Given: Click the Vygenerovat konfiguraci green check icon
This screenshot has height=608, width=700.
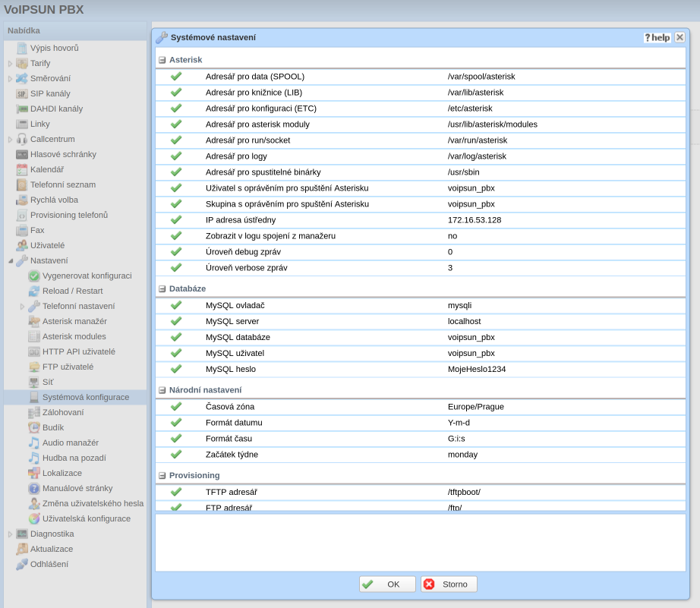Looking at the screenshot, I should tap(34, 276).
